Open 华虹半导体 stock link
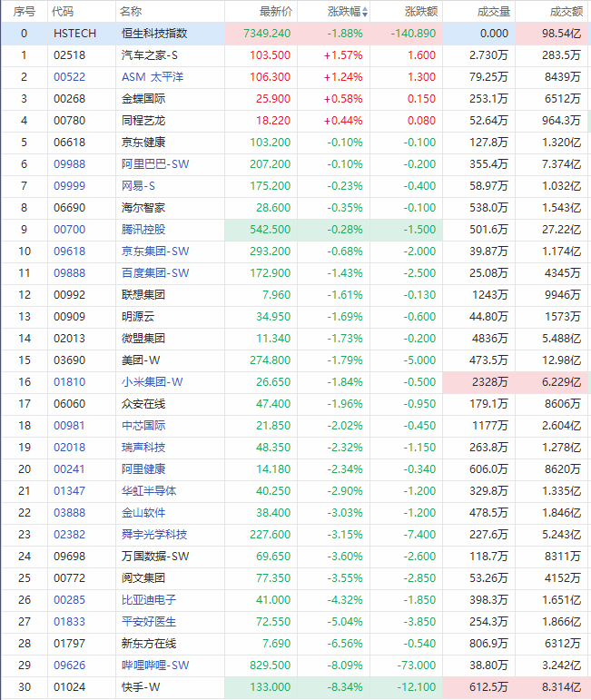Screen dimensions: 591x700 point(149,491)
